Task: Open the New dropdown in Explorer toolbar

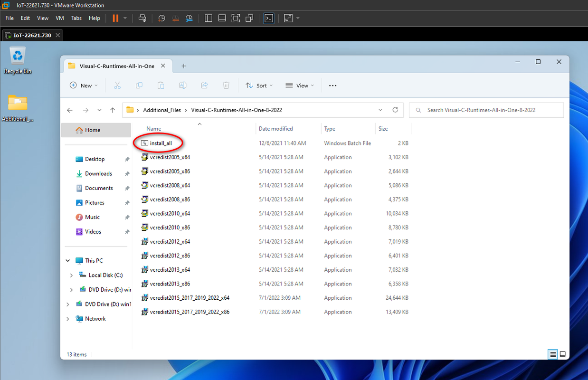Action: coord(84,85)
